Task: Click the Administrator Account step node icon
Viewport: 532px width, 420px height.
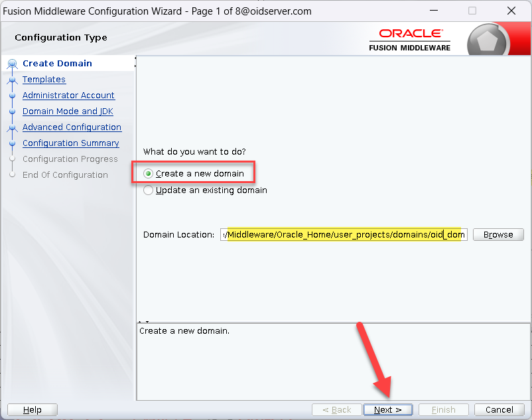Action: 12,96
